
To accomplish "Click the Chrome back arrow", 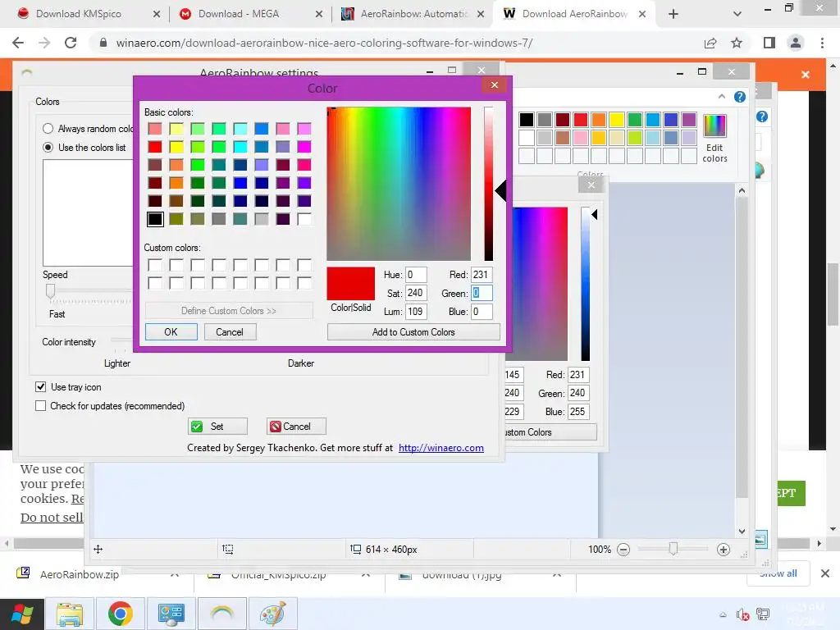I will 18,43.
